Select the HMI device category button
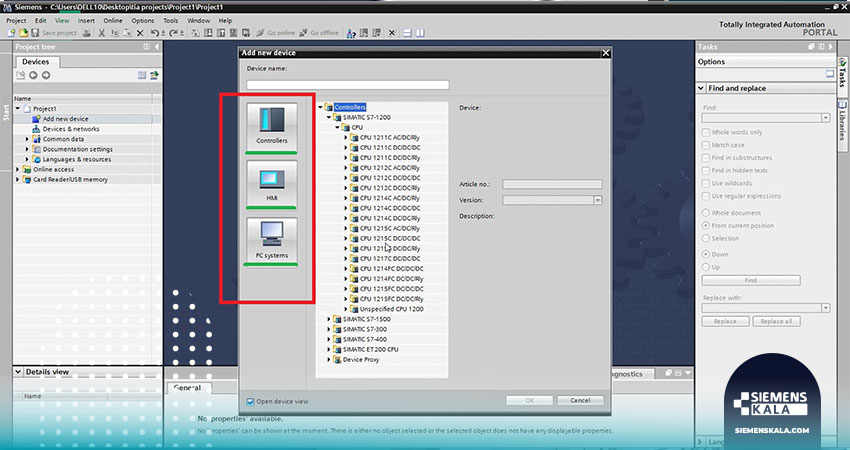850x450 pixels. 272,183
